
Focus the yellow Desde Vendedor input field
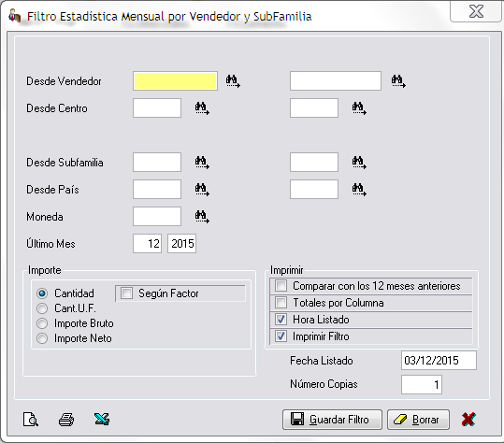pos(175,81)
